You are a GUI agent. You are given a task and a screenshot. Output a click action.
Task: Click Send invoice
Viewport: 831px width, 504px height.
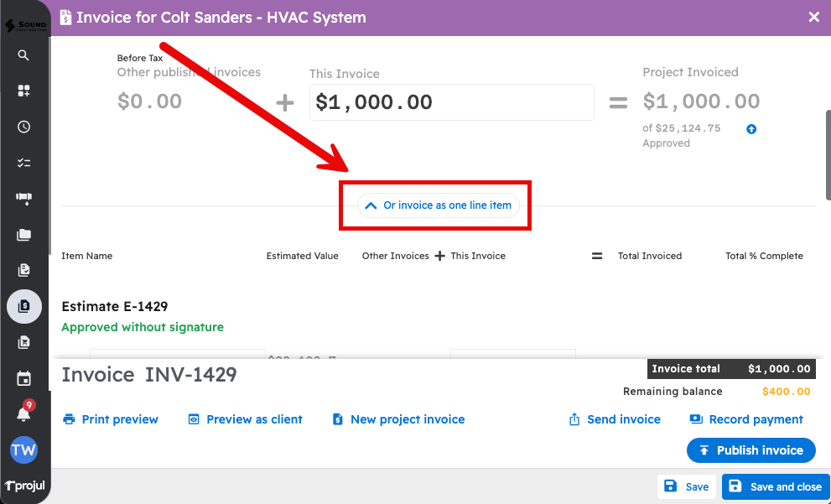615,419
